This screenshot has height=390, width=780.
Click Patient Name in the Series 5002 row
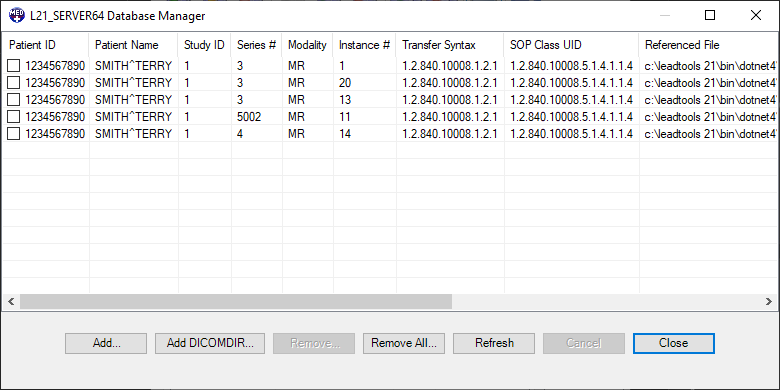(x=133, y=117)
